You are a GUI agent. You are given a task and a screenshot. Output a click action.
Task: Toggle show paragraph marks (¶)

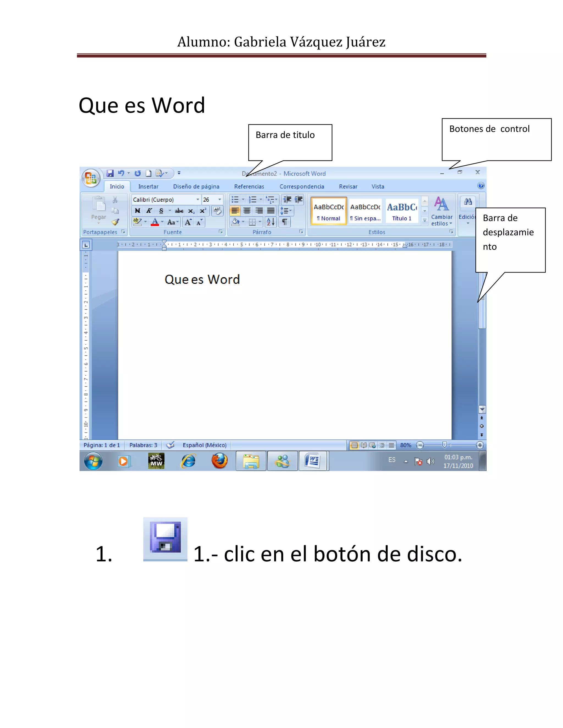(285, 222)
